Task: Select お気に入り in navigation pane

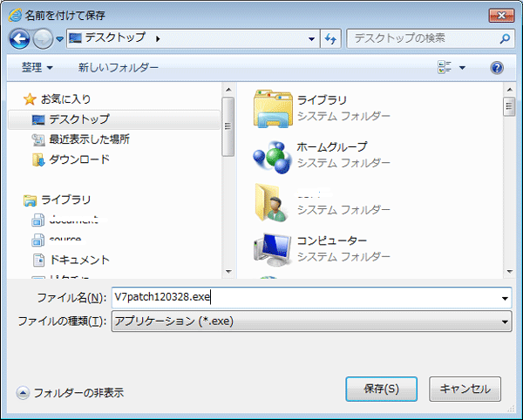Action: [65, 99]
